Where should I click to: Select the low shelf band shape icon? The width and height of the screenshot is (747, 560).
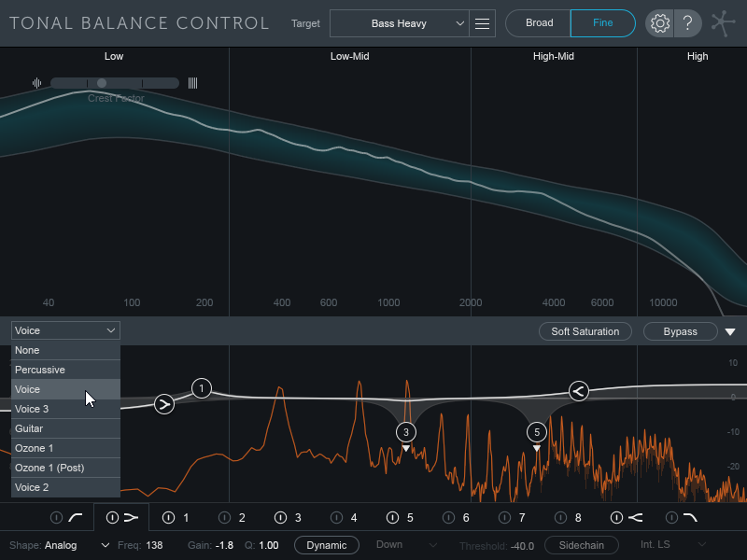click(x=131, y=518)
